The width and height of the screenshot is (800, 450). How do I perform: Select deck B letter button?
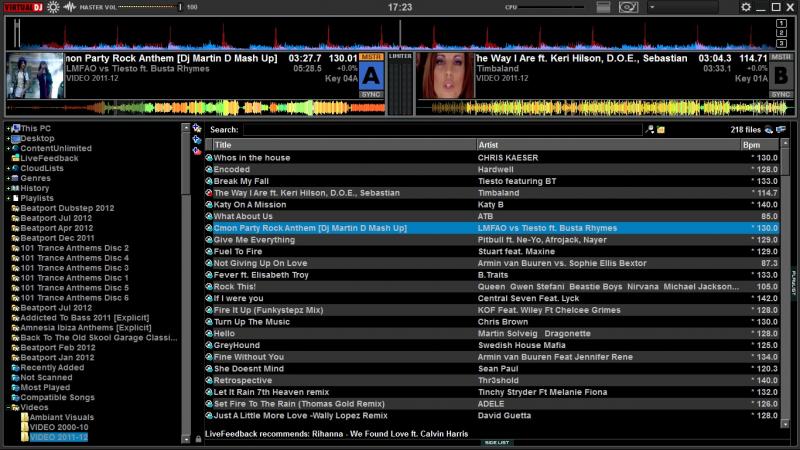point(781,76)
